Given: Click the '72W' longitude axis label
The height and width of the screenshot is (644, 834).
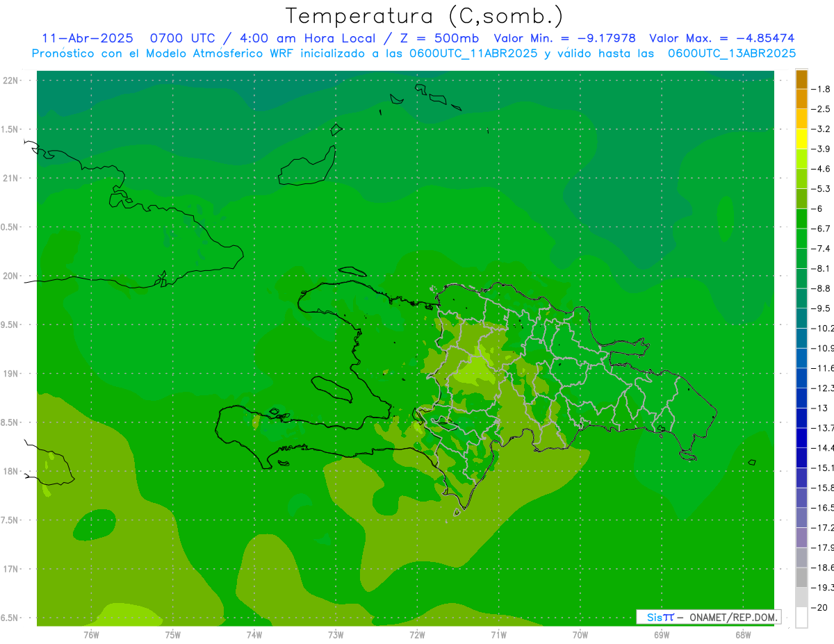Looking at the screenshot, I should point(417,635).
